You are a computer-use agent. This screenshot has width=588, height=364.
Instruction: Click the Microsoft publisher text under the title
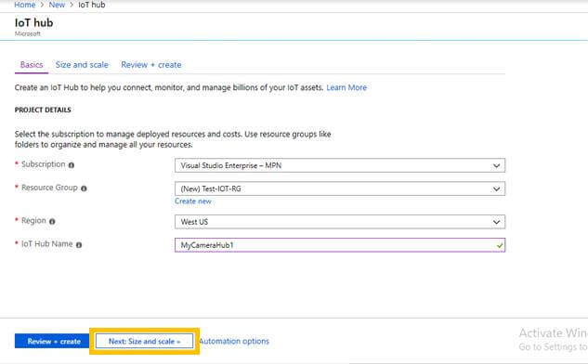pyautogui.click(x=27, y=33)
